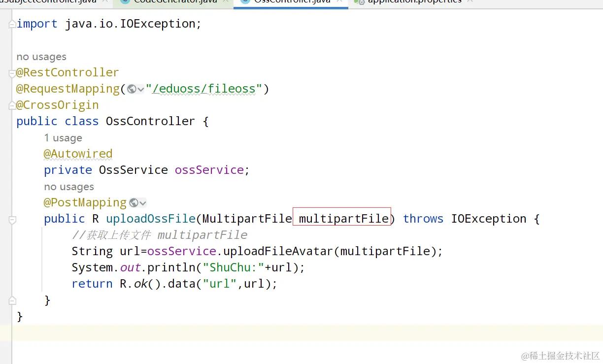Collapse the import statements fold marker
The image size is (603, 364).
coord(12,25)
